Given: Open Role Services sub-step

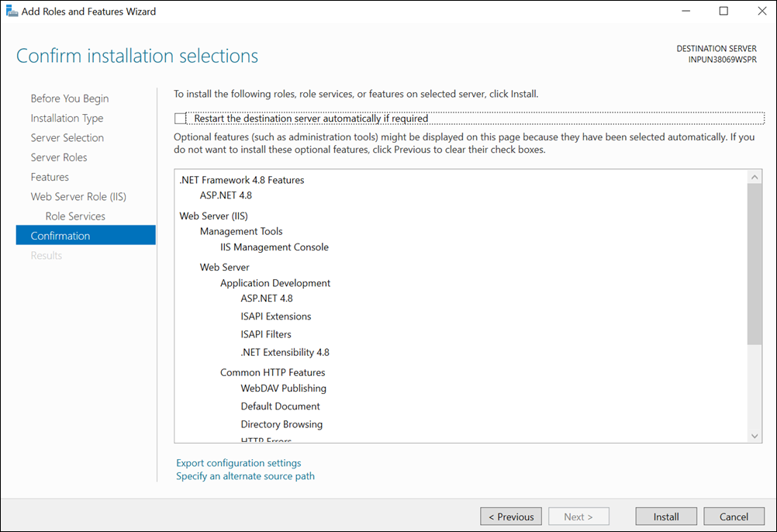Looking at the screenshot, I should [x=75, y=216].
